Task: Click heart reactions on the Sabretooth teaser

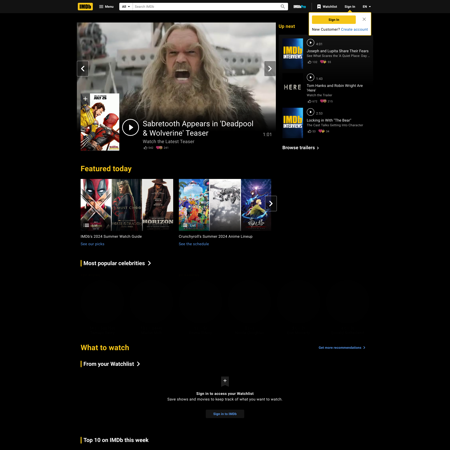Action: point(162,148)
